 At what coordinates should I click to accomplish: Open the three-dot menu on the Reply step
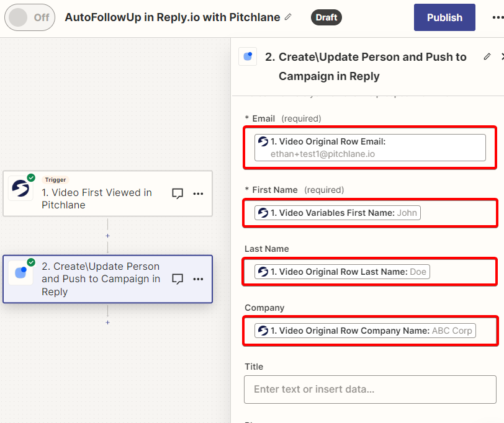tap(198, 278)
